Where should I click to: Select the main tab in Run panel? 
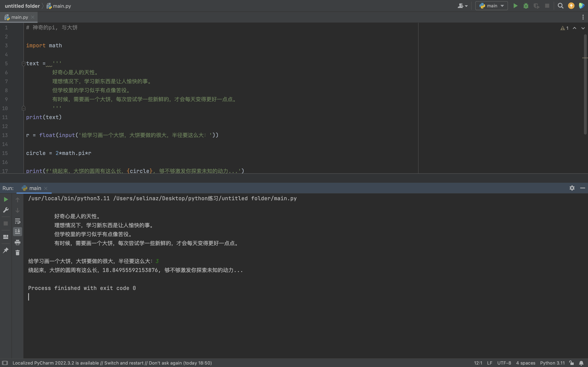[x=35, y=188]
